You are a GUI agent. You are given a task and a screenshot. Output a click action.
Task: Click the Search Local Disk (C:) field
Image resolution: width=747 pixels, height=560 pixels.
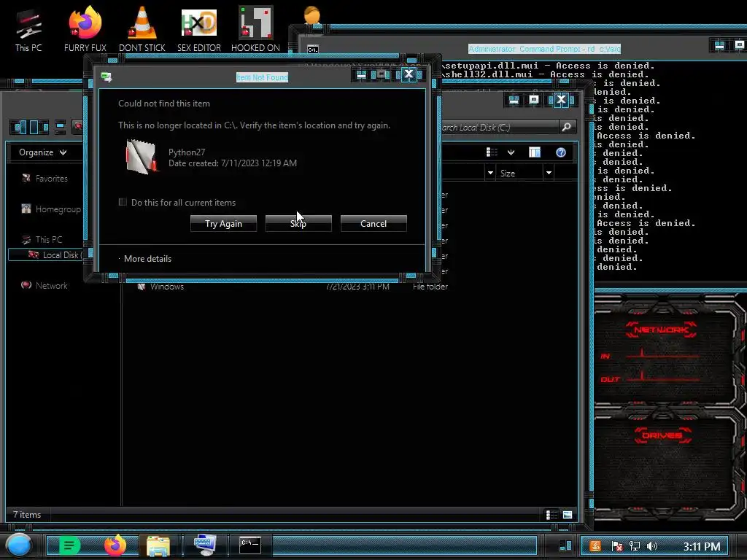coord(499,127)
